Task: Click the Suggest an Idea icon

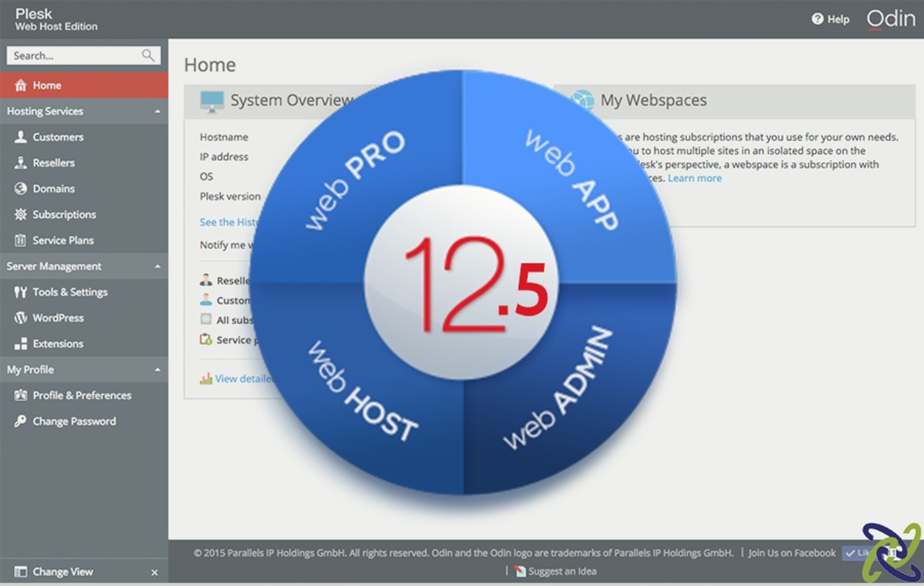Action: [x=520, y=571]
